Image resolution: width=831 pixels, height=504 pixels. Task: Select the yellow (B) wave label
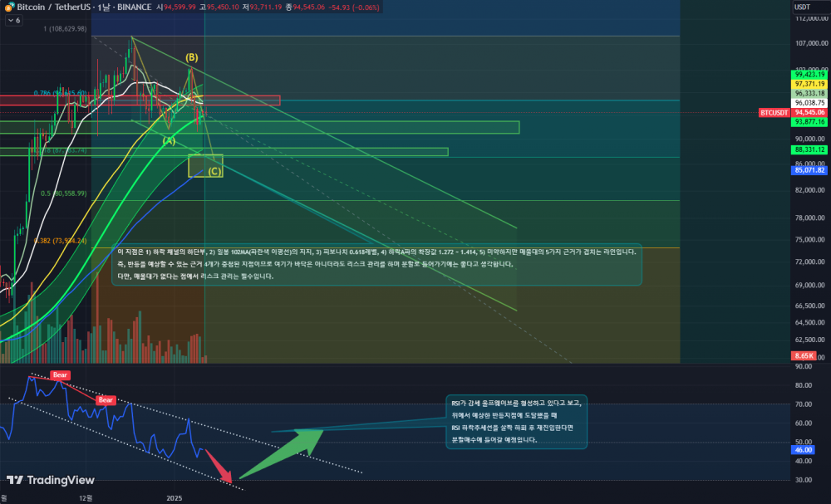pyautogui.click(x=192, y=57)
